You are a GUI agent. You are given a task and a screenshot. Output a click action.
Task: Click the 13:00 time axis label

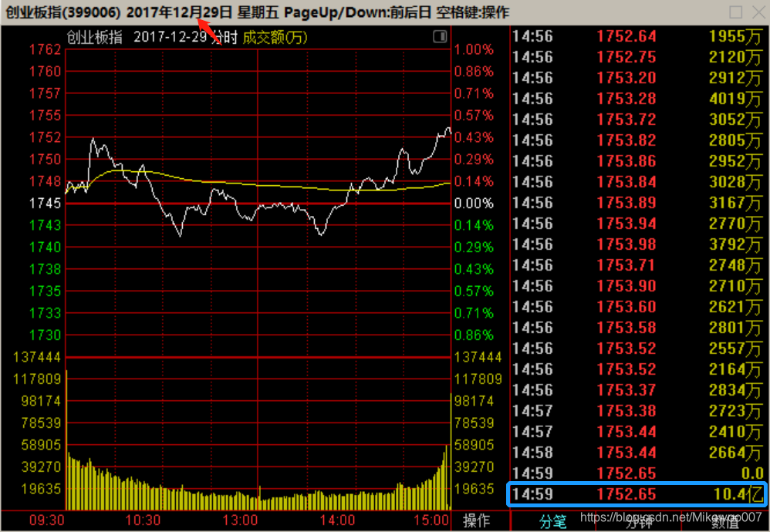240,520
